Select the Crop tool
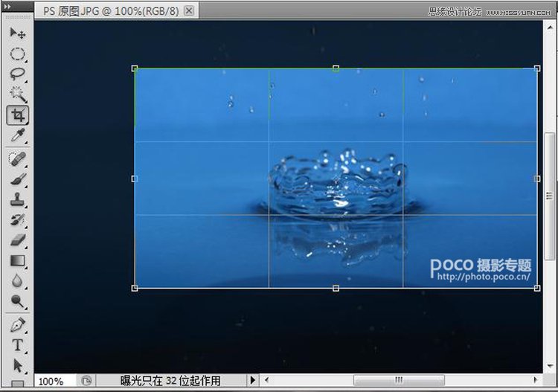This screenshot has height=392, width=558. (17, 115)
